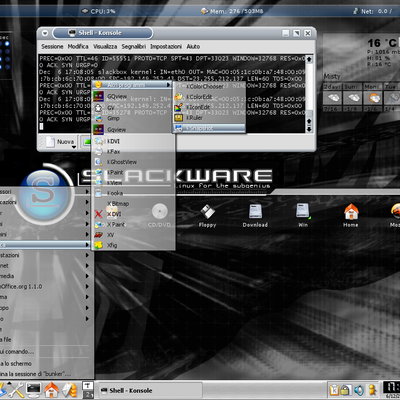Expand the menu category ending in 'media'
Screen dimensions: 400x400
pyautogui.click(x=46, y=276)
